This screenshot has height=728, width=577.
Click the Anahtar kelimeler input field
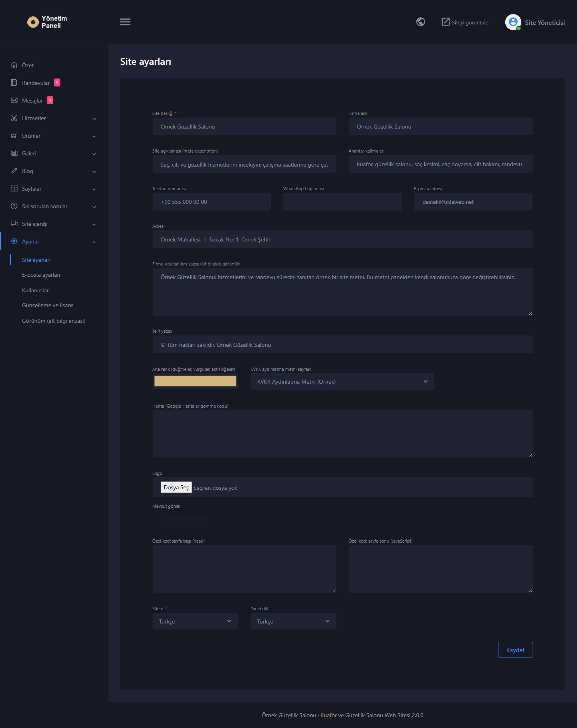point(441,164)
